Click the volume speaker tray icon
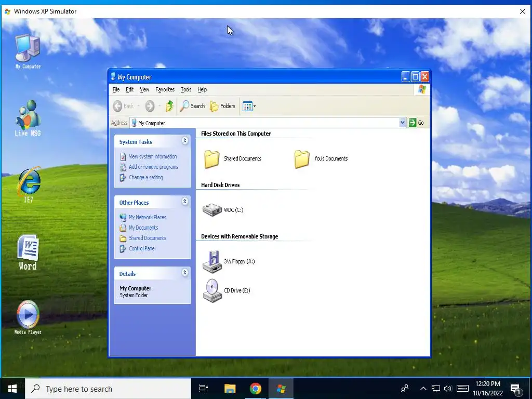 coord(448,389)
